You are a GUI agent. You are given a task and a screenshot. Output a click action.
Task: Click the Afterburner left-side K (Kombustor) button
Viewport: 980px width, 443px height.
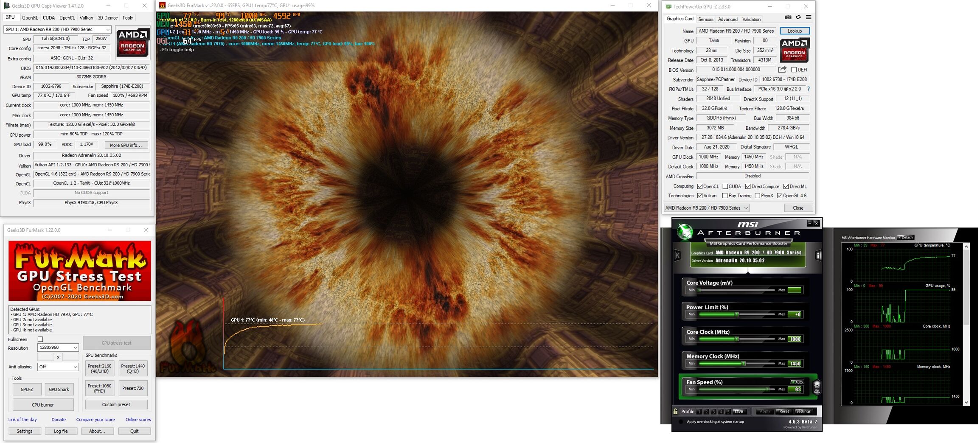point(677,255)
